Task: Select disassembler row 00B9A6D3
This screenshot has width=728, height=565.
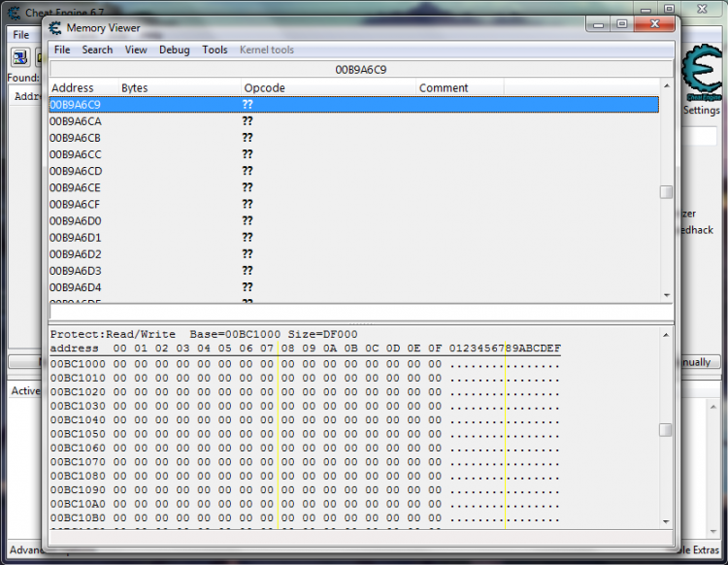Action: click(x=353, y=271)
